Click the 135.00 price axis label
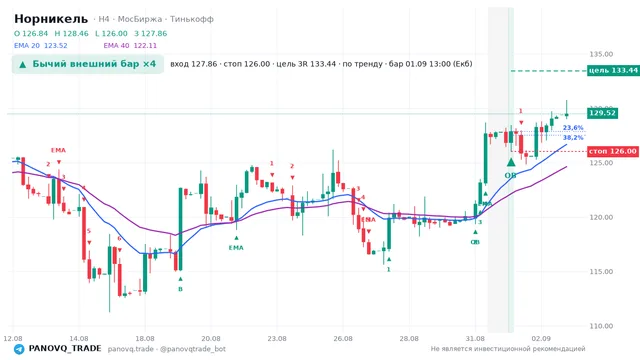This screenshot has width=640, height=360. (x=601, y=54)
